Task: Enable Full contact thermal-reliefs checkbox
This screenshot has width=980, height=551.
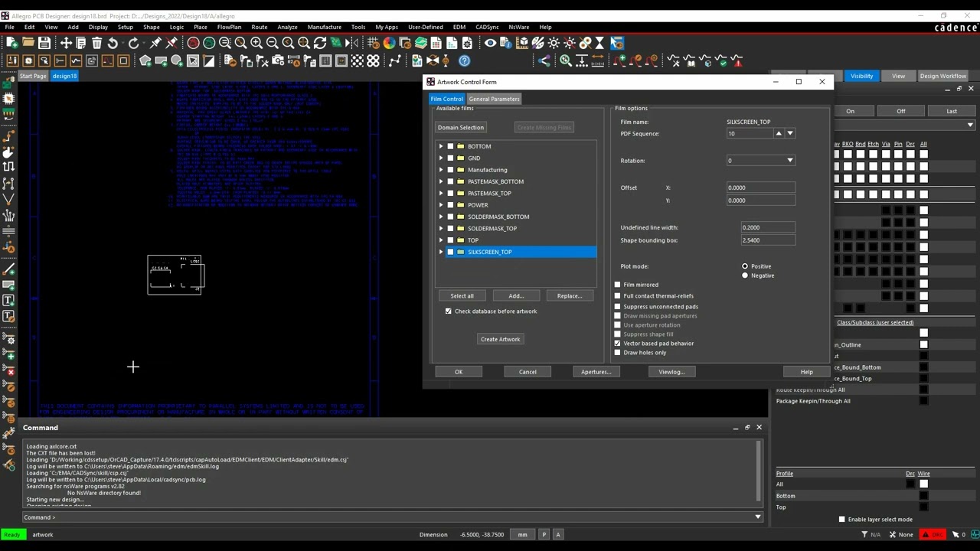Action: (618, 295)
